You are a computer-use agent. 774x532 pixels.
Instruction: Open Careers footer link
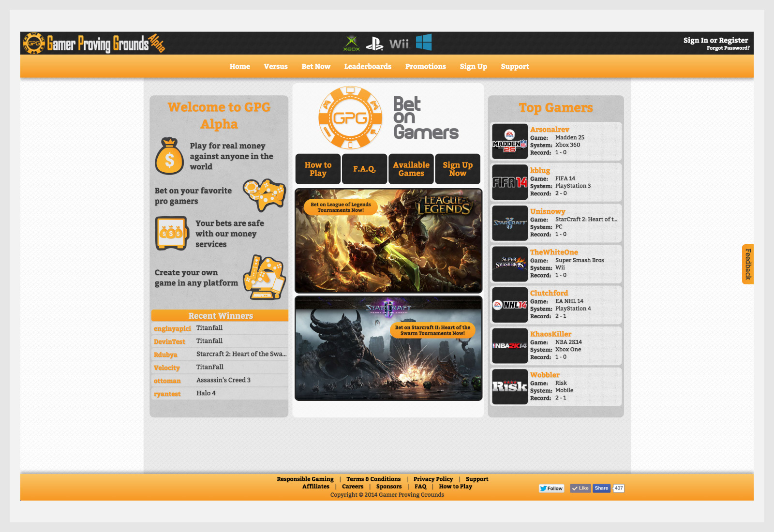click(353, 487)
